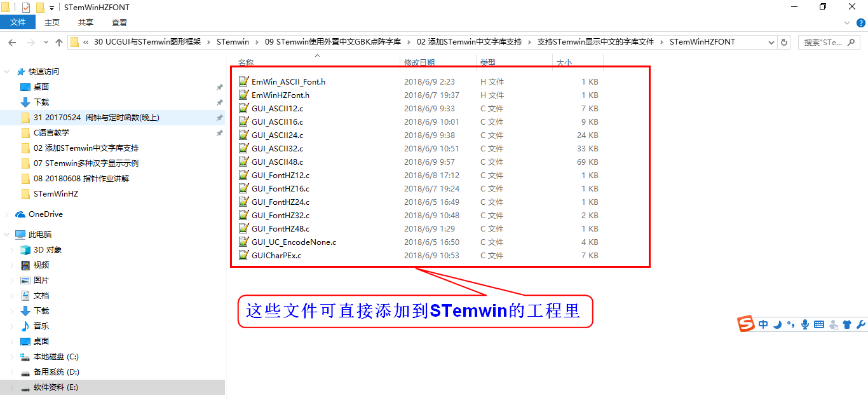Image resolution: width=868 pixels, height=402 pixels.
Task: Click the STemwin breadcrumb in the address bar
Action: click(233, 42)
